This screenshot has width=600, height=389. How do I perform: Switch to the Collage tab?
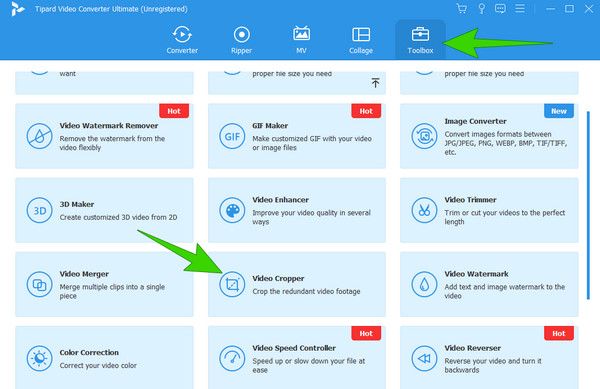click(x=360, y=40)
